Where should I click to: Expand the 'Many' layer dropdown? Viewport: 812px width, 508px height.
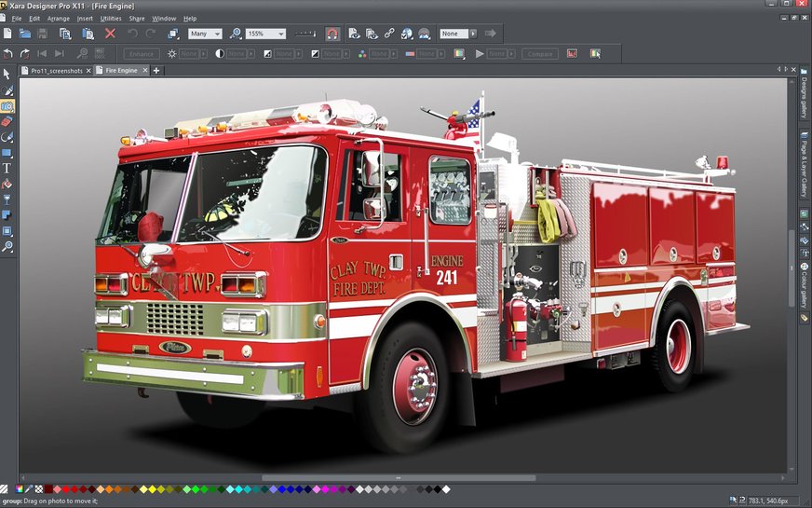coord(218,34)
